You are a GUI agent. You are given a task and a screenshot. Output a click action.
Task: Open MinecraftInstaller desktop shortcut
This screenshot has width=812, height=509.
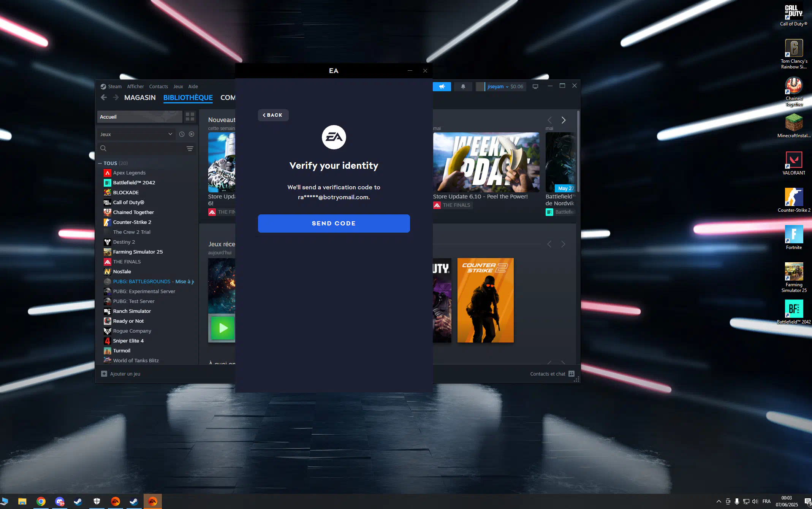794,126
